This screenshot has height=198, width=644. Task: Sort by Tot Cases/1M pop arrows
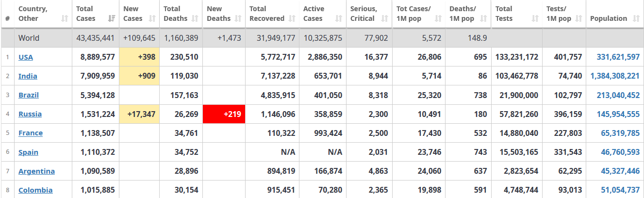[438, 18]
